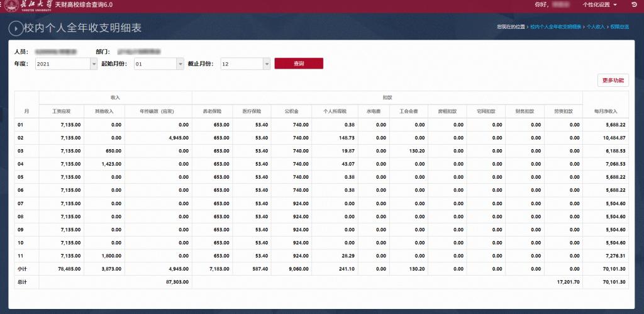644x314 pixels.
Task: Expand the 截止月份 dropdown arrow
Action: (267, 64)
